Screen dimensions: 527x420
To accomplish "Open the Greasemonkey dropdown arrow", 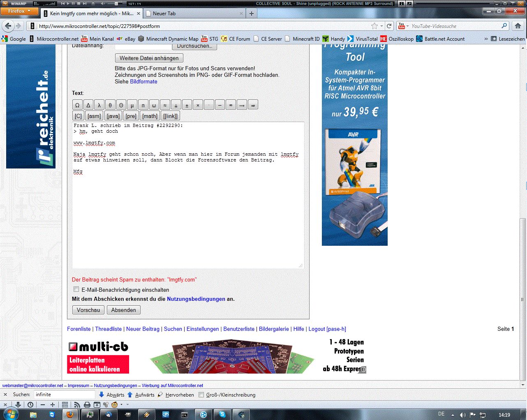I will coord(122,405).
